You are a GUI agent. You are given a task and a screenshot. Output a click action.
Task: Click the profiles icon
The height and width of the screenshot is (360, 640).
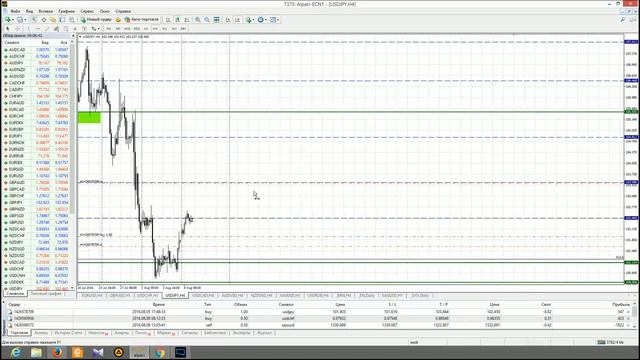coord(19,20)
